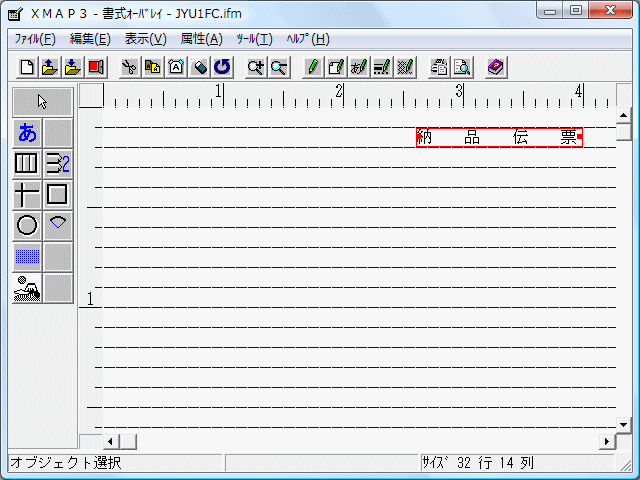Open the ファイル(F) menu
This screenshot has width=640, height=480.
(x=35, y=39)
